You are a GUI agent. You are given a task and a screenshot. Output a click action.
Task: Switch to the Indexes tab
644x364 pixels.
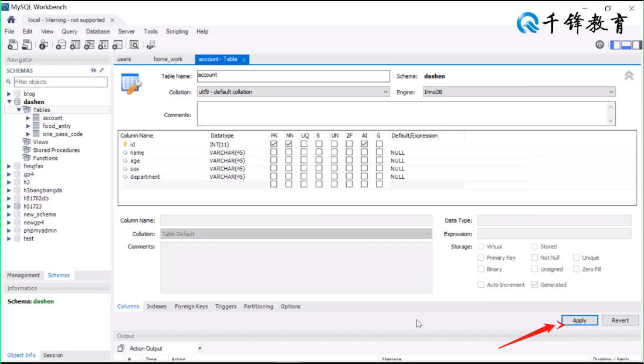157,307
